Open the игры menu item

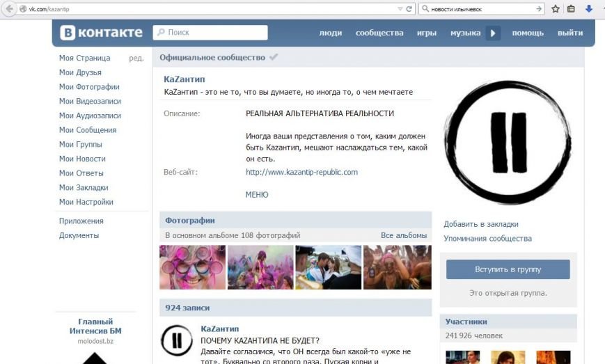pyautogui.click(x=427, y=33)
